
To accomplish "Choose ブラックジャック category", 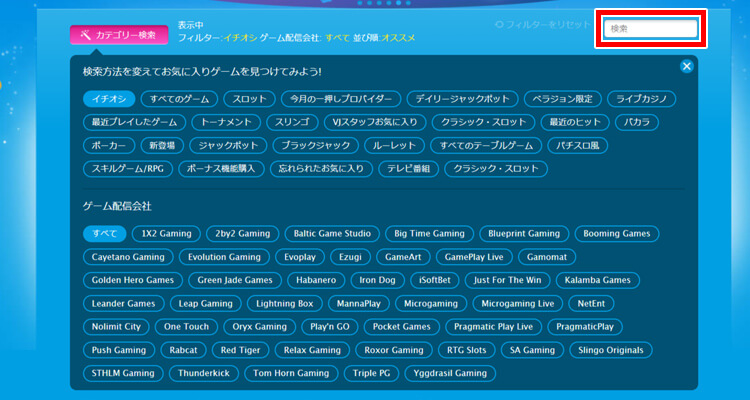I will [316, 145].
